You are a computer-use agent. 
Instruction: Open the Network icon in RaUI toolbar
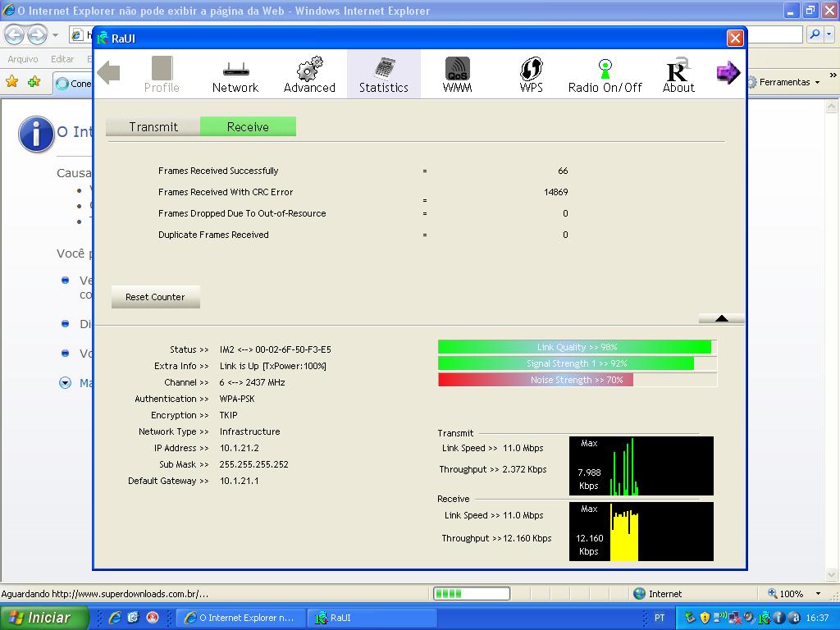tap(235, 74)
